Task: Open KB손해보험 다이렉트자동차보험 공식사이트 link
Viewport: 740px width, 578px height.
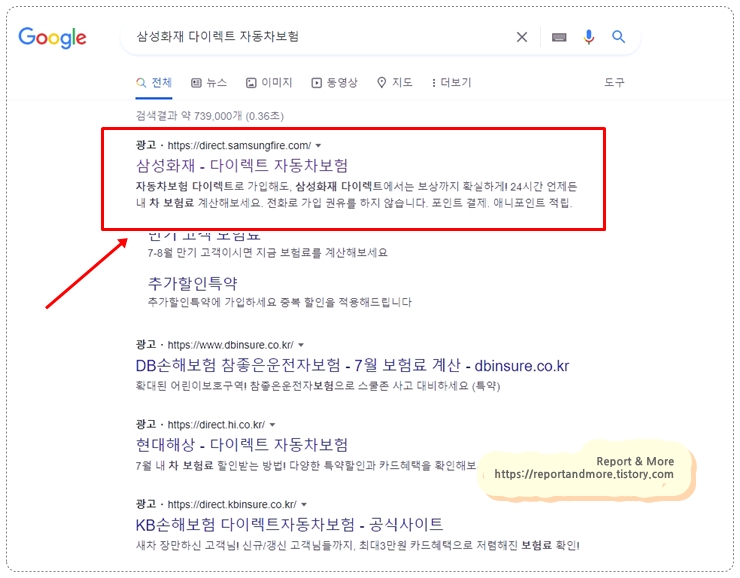Action: (289, 524)
